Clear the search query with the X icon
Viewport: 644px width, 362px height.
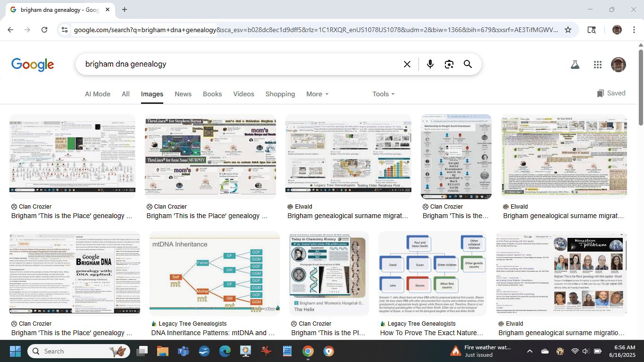(407, 64)
